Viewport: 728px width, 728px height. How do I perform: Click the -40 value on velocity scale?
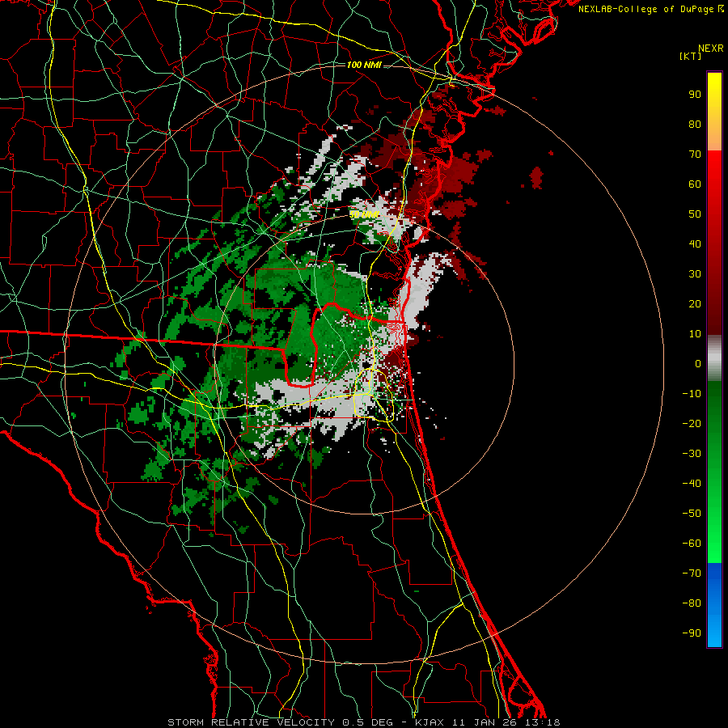(x=692, y=484)
